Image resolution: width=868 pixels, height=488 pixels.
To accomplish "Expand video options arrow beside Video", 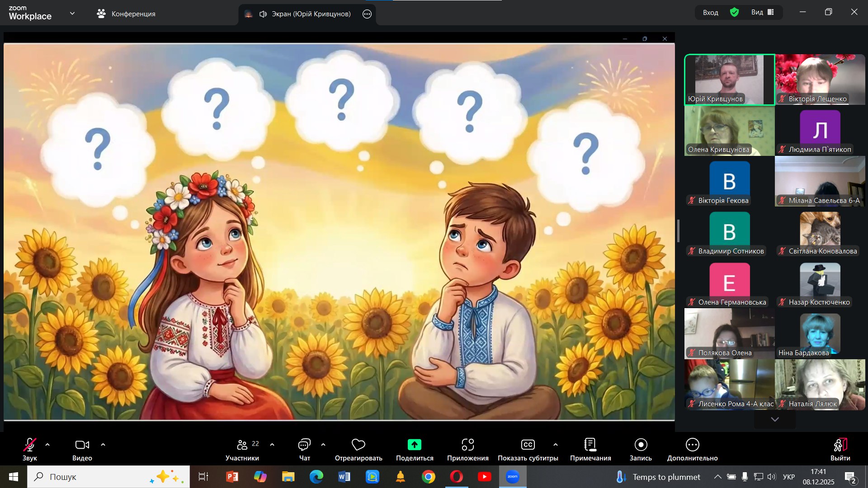I will click(x=103, y=445).
